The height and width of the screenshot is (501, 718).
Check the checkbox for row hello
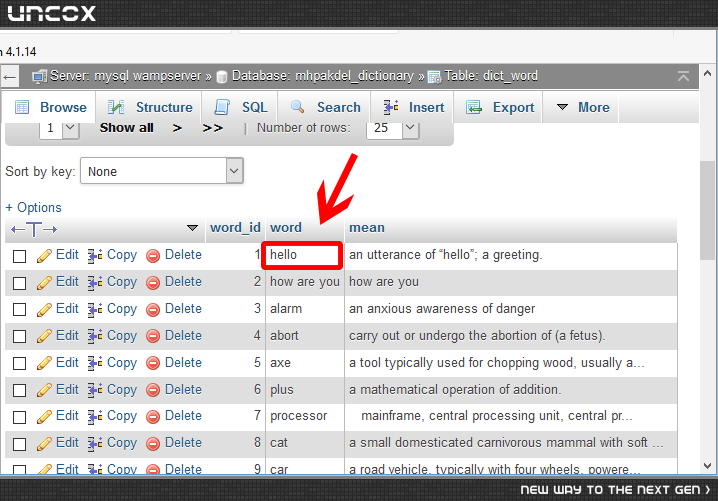click(x=19, y=256)
